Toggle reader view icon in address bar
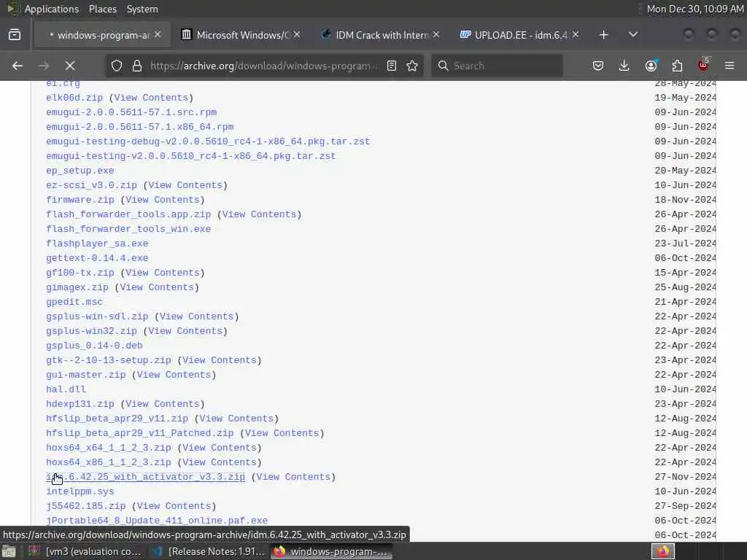Viewport: 747px width, 560px height. [x=392, y=66]
